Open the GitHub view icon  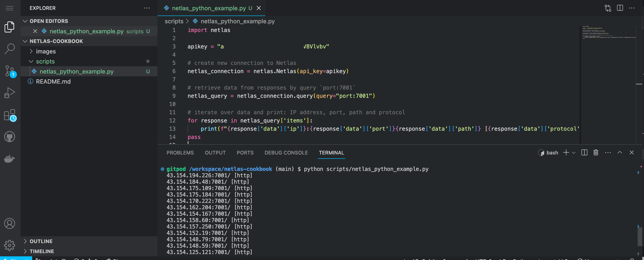pos(10,137)
